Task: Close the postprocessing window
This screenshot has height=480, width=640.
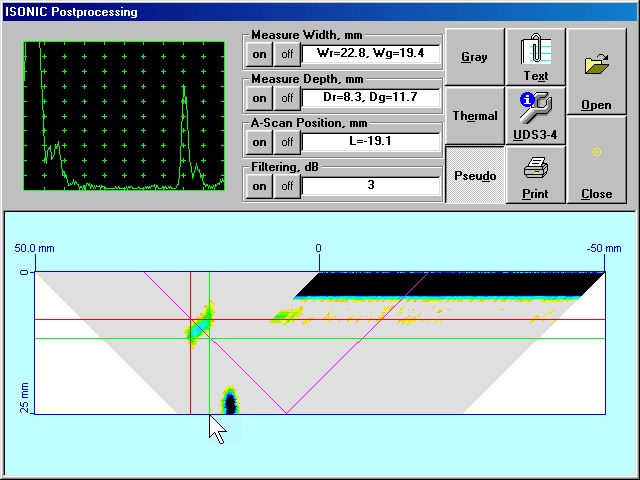Action: click(x=596, y=160)
